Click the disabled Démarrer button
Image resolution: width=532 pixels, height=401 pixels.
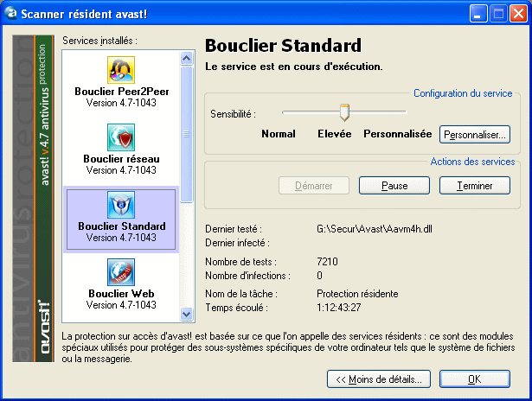pos(314,186)
